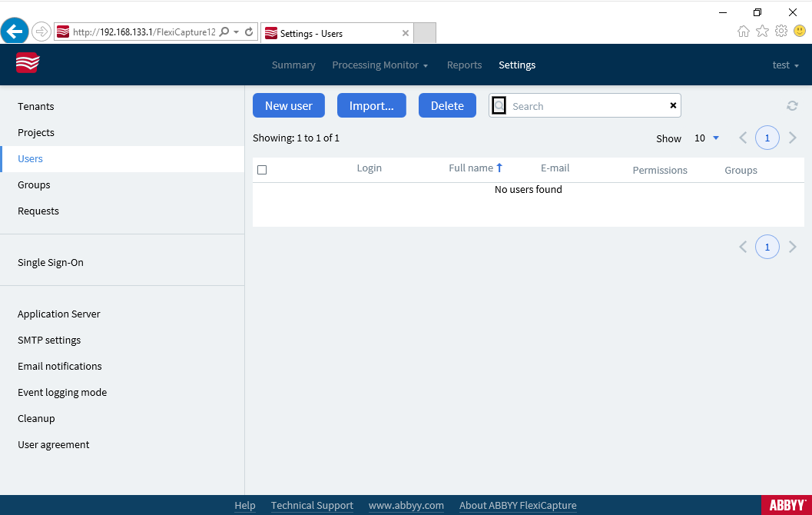
Task: Click the Groups column header
Action: tap(741, 170)
